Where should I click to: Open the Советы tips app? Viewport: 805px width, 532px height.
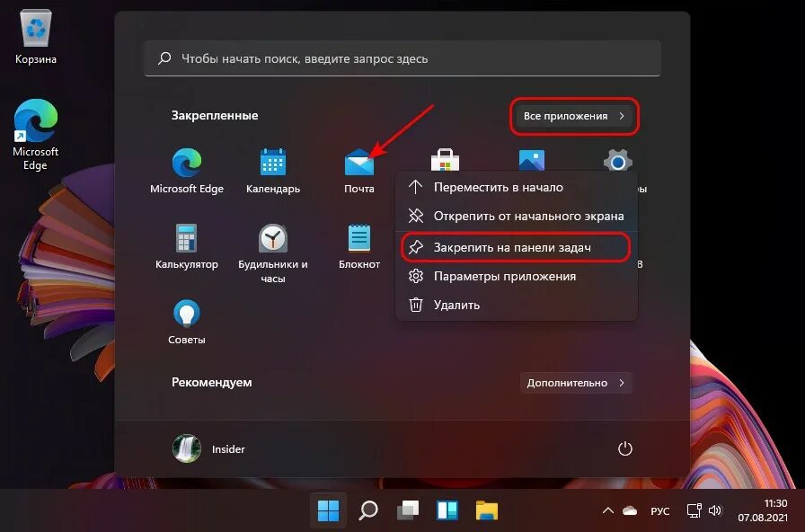point(186,322)
